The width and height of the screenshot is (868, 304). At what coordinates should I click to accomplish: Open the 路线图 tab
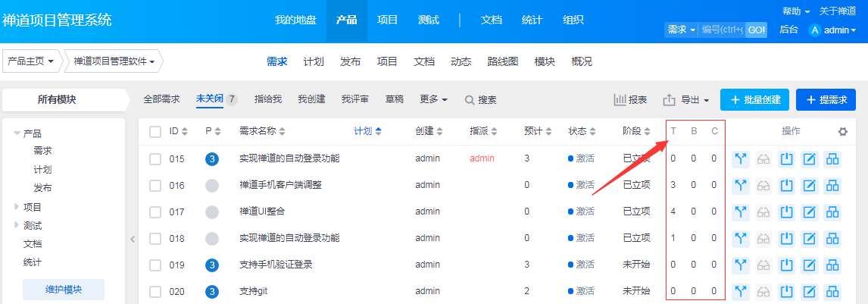pyautogui.click(x=502, y=61)
